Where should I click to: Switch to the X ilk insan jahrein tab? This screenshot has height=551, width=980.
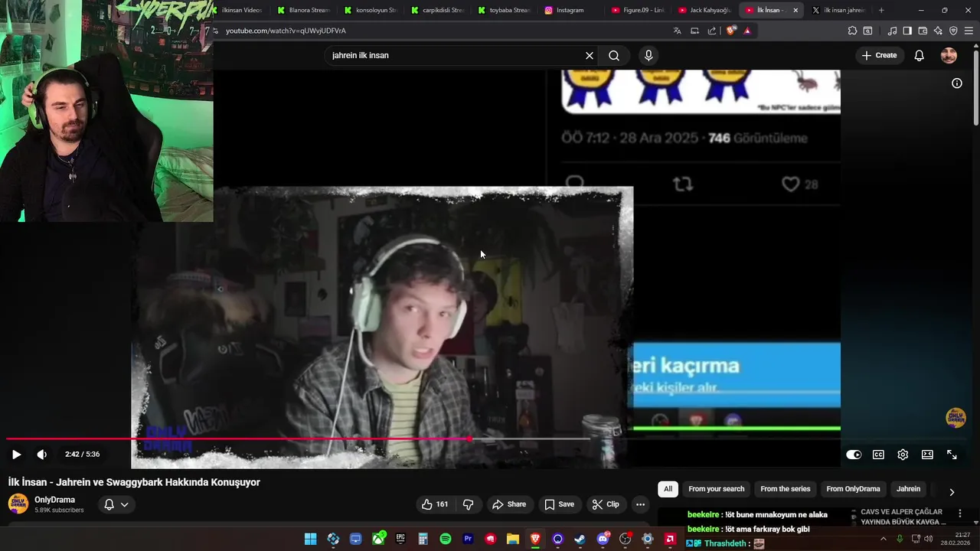pos(838,10)
